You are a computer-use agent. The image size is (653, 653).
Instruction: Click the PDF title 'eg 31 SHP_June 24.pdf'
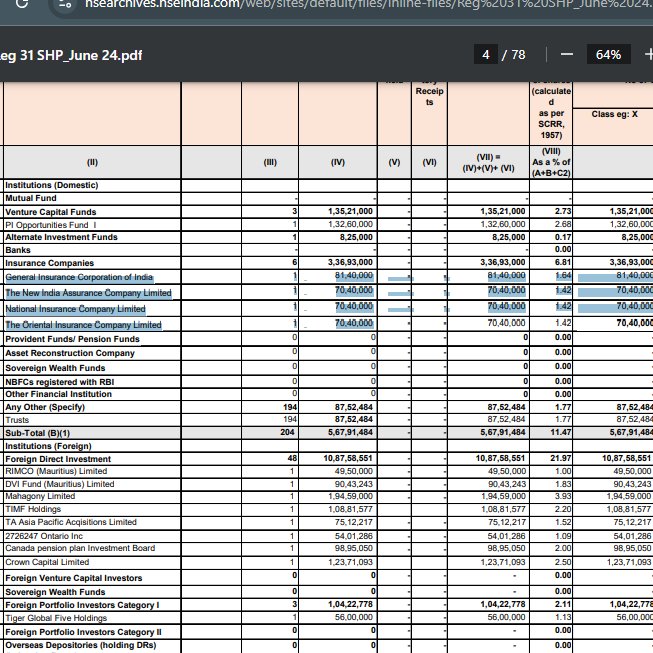71,55
